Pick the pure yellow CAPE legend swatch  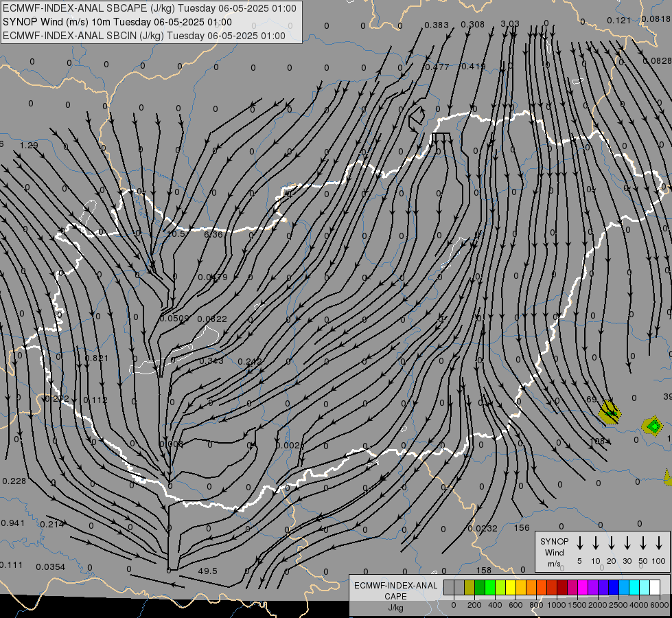coord(511,587)
